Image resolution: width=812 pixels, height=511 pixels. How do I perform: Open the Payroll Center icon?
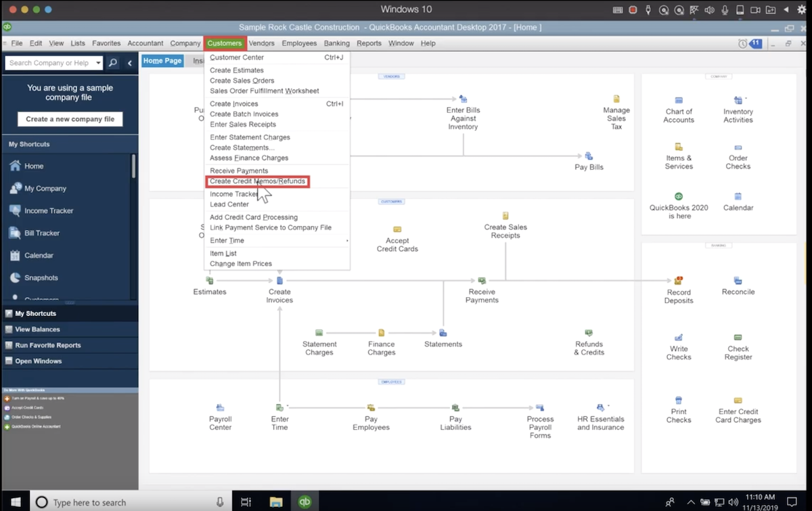pos(221,407)
